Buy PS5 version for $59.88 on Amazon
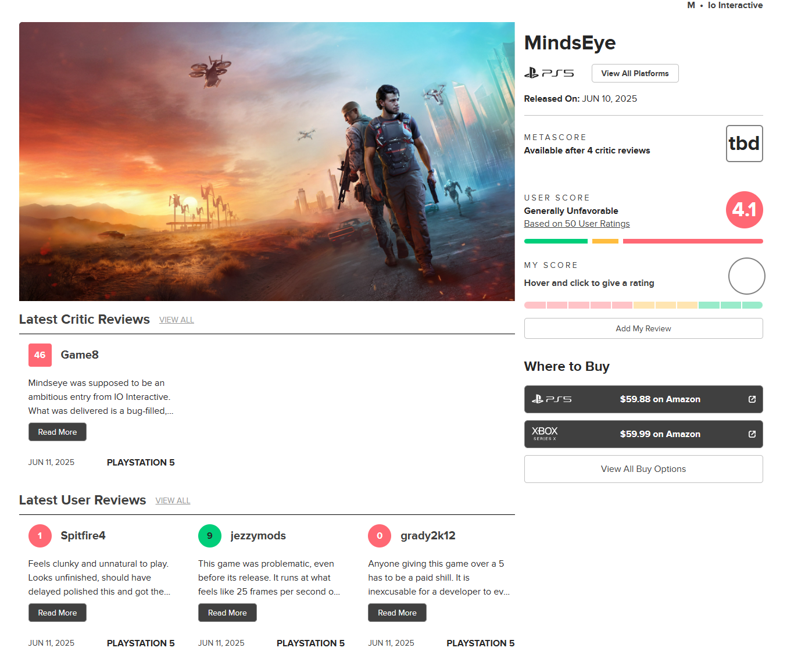 (x=643, y=399)
